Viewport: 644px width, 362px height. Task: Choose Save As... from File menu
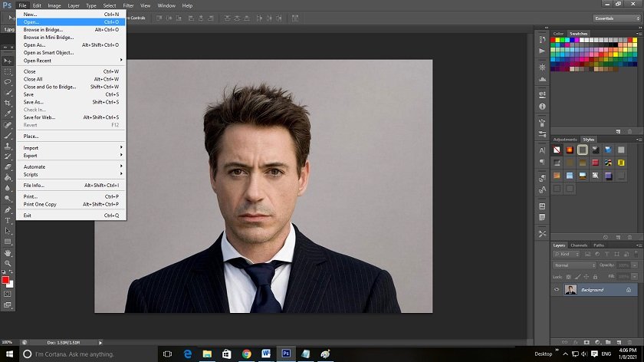coord(71,102)
